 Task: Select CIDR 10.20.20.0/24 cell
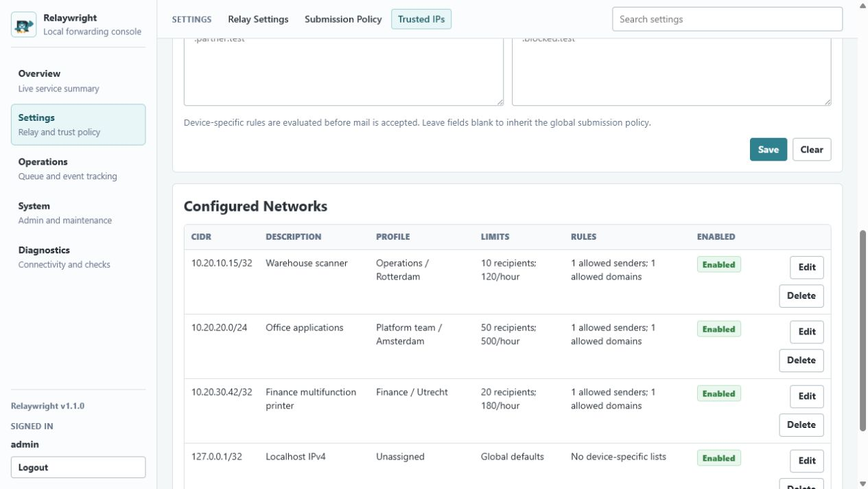pyautogui.click(x=219, y=328)
